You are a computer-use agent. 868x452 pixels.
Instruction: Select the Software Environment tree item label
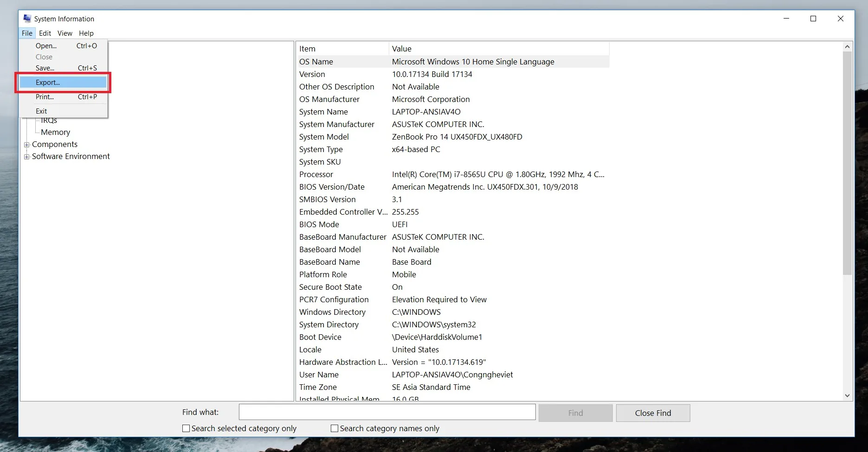coord(71,157)
